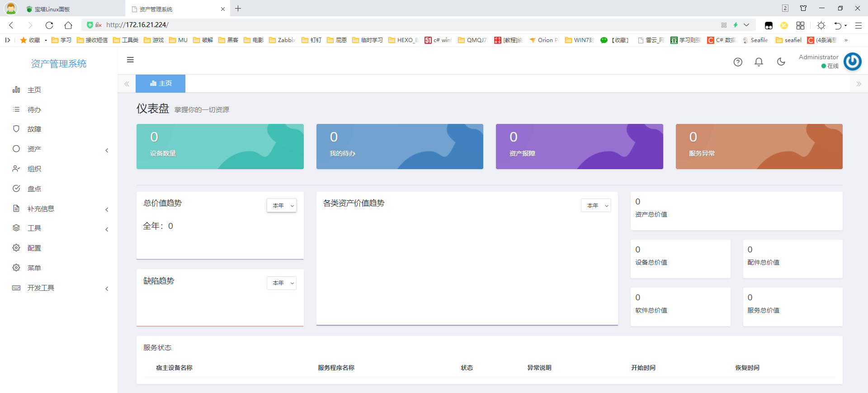Click the circle icon beside 资产
Viewport: 868px width, 393px height.
click(x=16, y=149)
